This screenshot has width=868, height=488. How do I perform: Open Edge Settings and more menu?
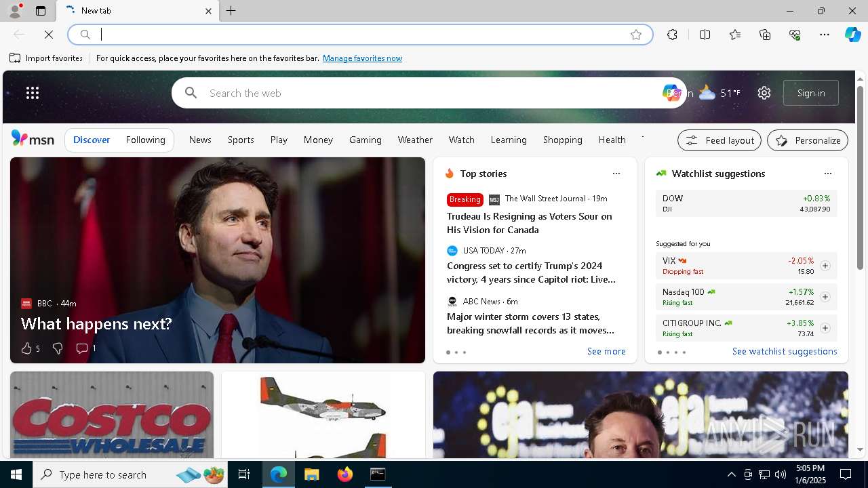tap(825, 35)
